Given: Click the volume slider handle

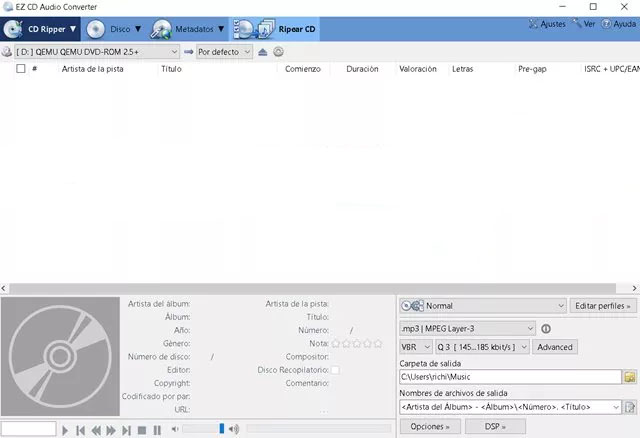Looking at the screenshot, I should coord(222,429).
